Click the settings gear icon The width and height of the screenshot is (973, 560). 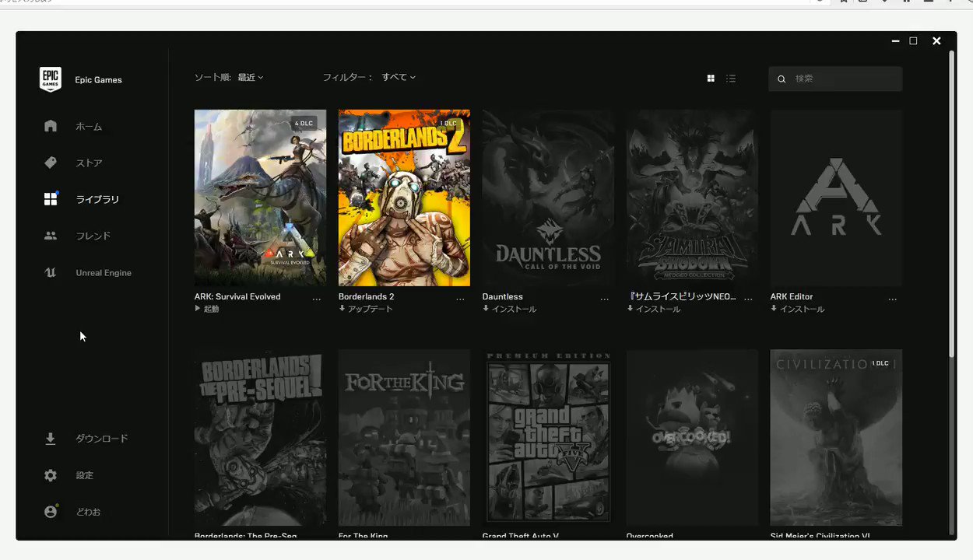51,475
